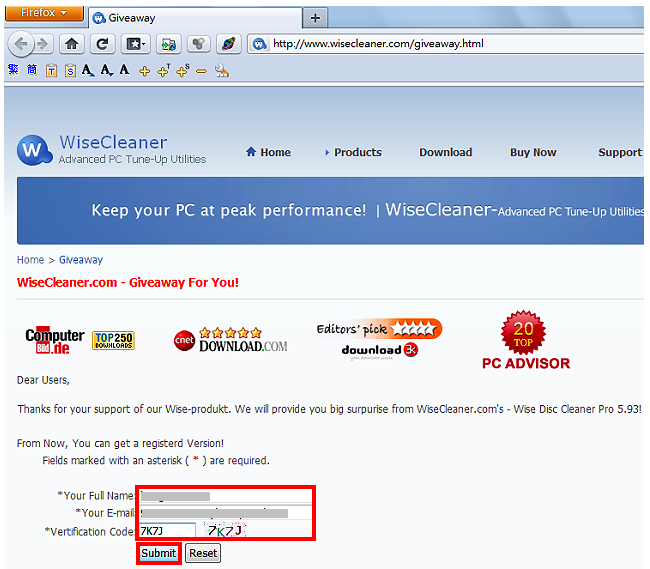The height and width of the screenshot is (569, 650).
Task: Click the WiseCleaner site identity icon in address bar
Action: (x=260, y=44)
